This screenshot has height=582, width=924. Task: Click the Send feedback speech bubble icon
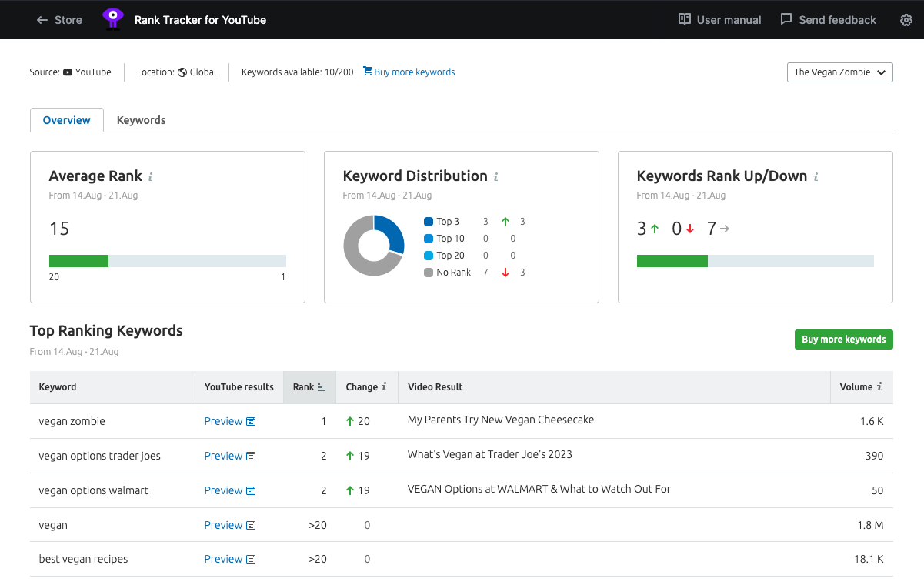(786, 20)
